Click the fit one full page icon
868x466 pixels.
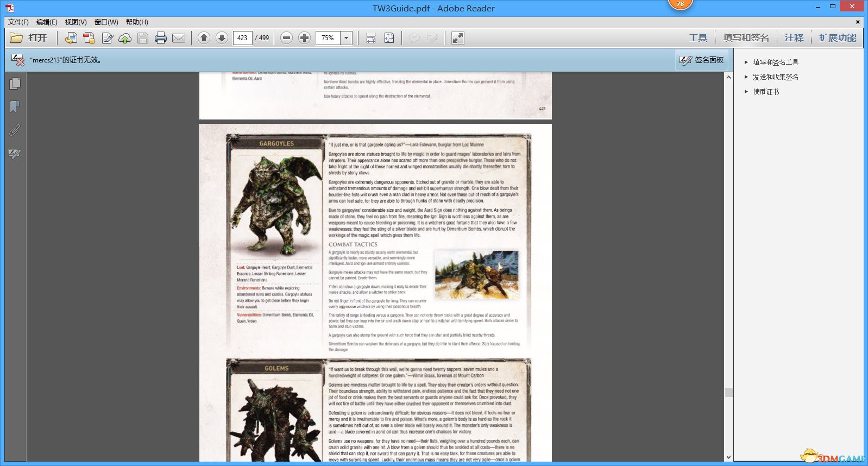tap(389, 38)
